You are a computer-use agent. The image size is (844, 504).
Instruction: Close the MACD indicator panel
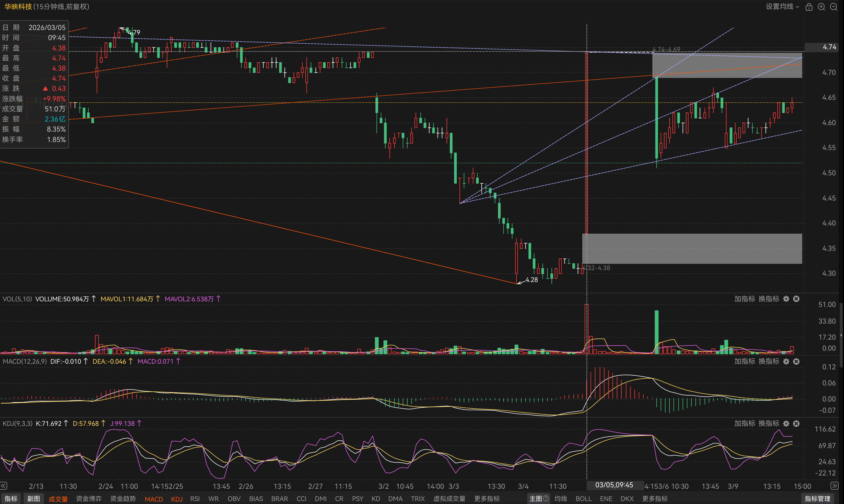click(796, 361)
